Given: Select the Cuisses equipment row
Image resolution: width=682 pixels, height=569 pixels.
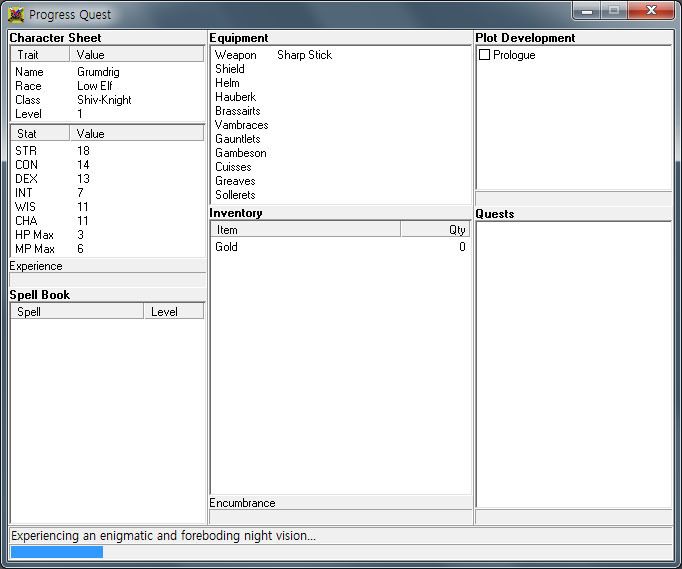Looking at the screenshot, I should click(x=341, y=167).
